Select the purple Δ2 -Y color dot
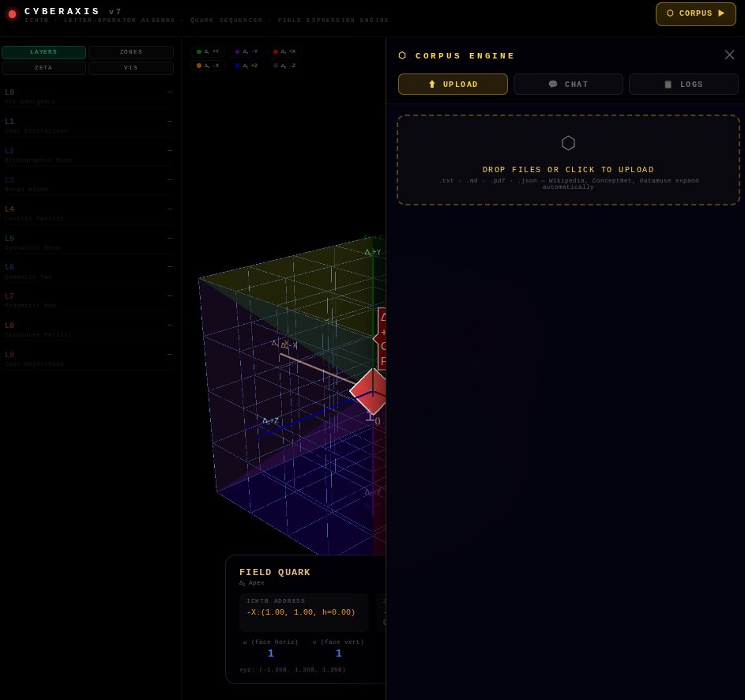745x700 pixels. coord(237,51)
